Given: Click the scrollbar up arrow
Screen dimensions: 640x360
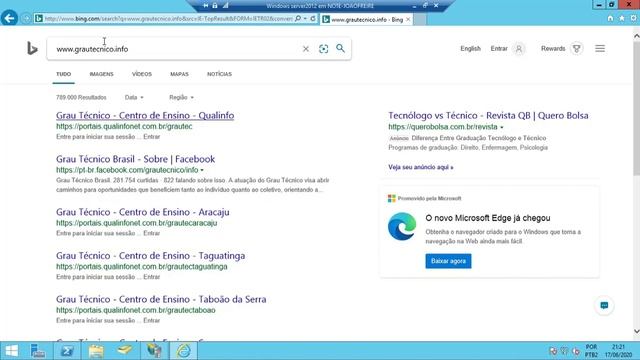Looking at the screenshot, I should [636, 36].
